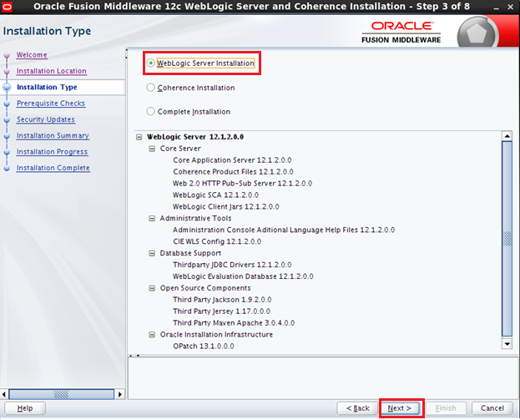Collapse the Core Server tree node
Screen dimensions: 520x420
[x=152, y=149]
